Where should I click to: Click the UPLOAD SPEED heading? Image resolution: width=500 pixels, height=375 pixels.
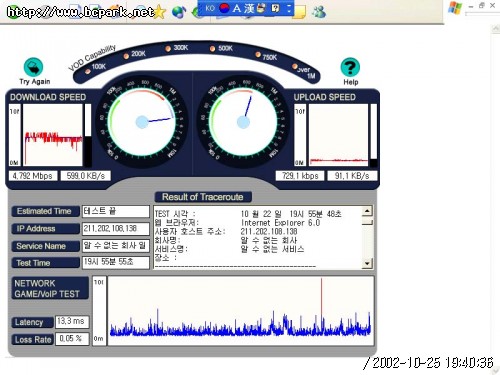(324, 97)
